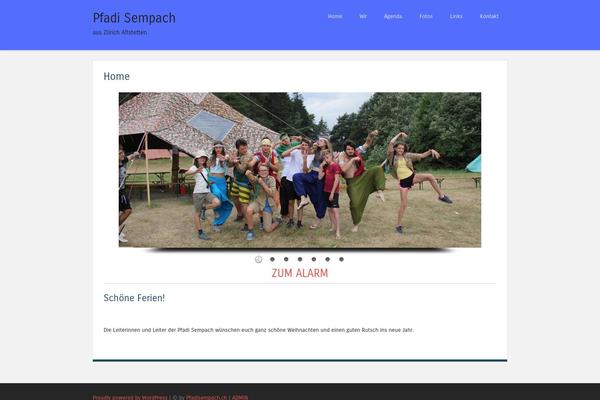Select the first slideshow indicator dot
The width and height of the screenshot is (600, 400).
tap(258, 260)
